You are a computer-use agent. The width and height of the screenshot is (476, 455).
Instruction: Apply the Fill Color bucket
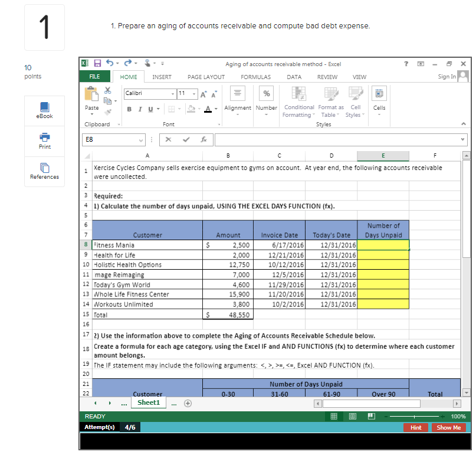tap(191, 109)
